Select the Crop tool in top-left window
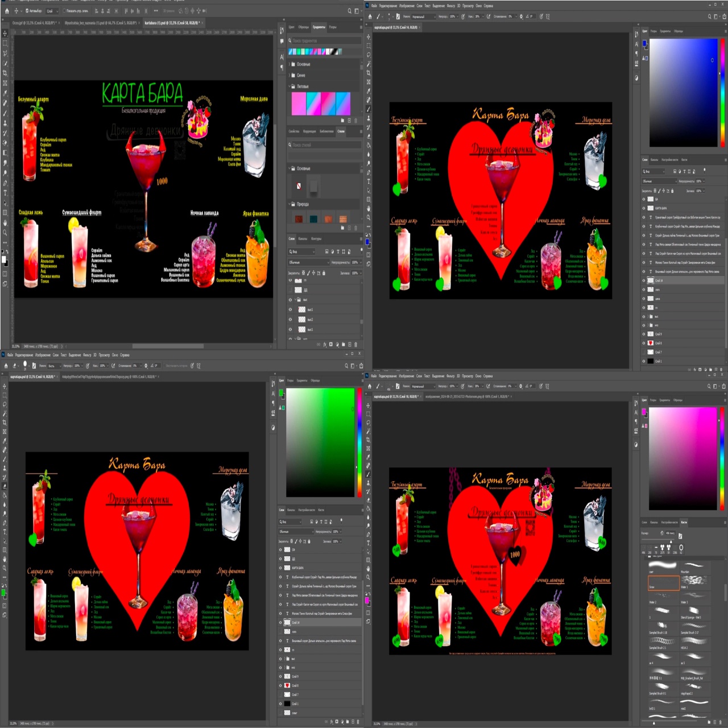Screen dimensions: 728x728 5,73
